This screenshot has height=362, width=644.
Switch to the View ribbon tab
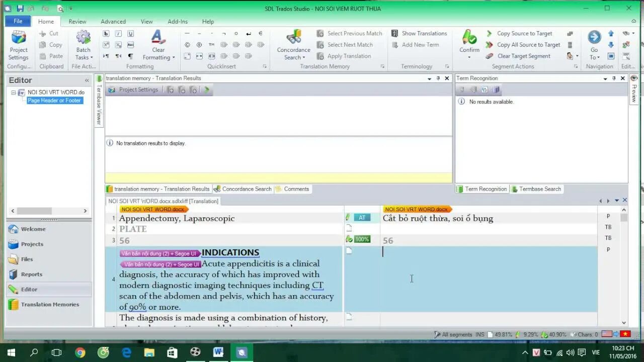[147, 22]
